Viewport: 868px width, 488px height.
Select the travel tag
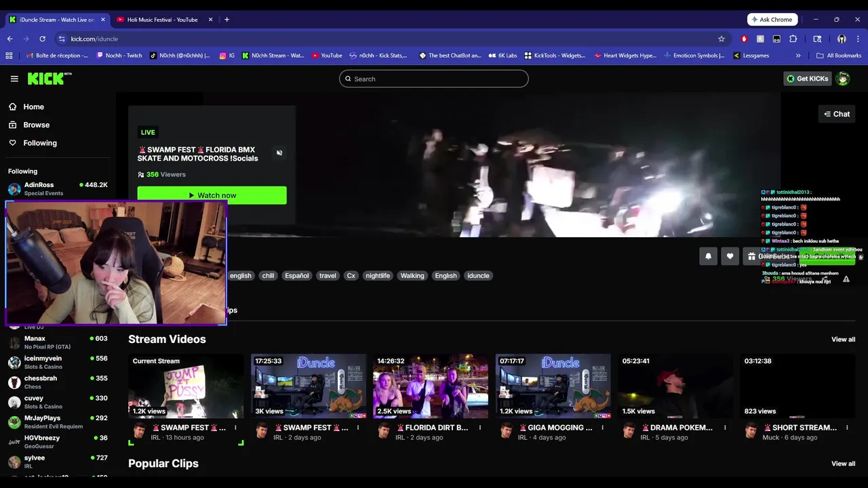tap(328, 276)
